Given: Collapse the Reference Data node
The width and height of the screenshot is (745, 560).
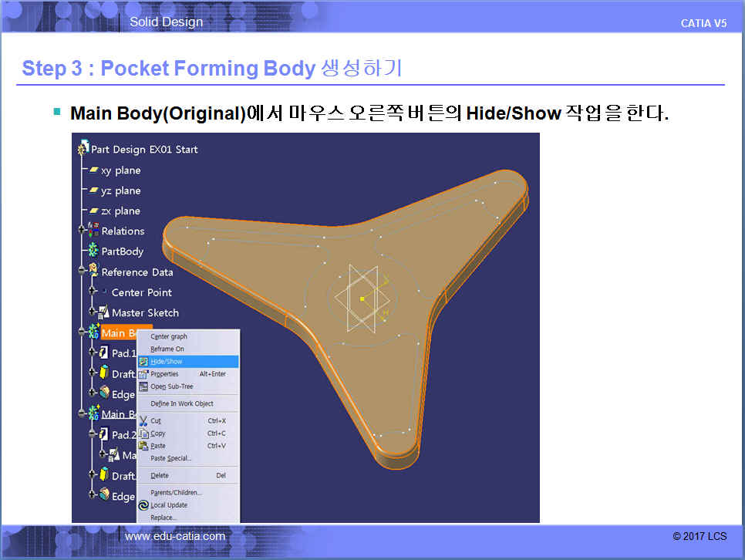Looking at the screenshot, I should 81,271.
